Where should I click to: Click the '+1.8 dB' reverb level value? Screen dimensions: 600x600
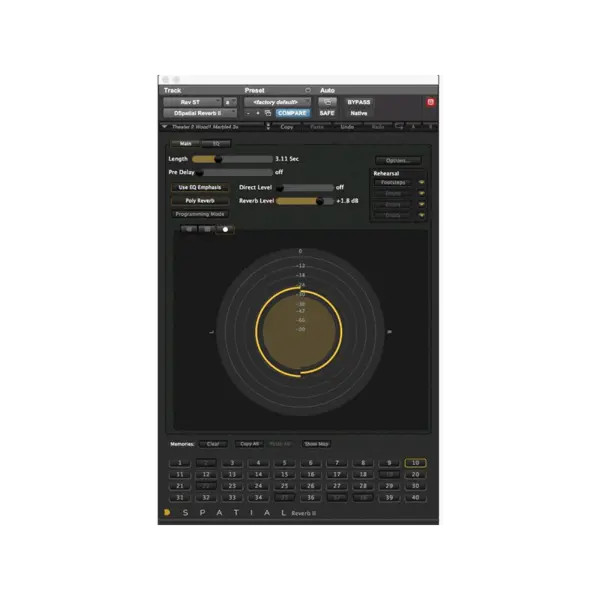click(347, 201)
